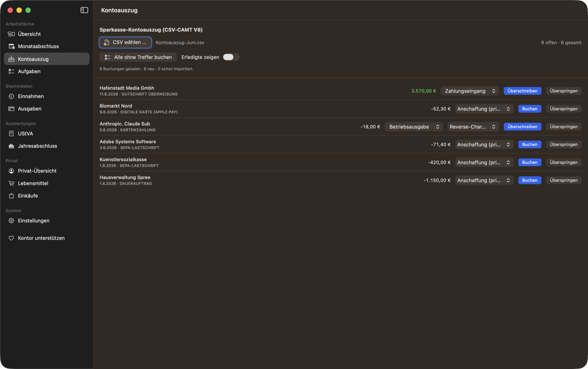This screenshot has height=369, width=588.
Task: Click the Übersicht sidebar icon
Action: [x=11, y=34]
